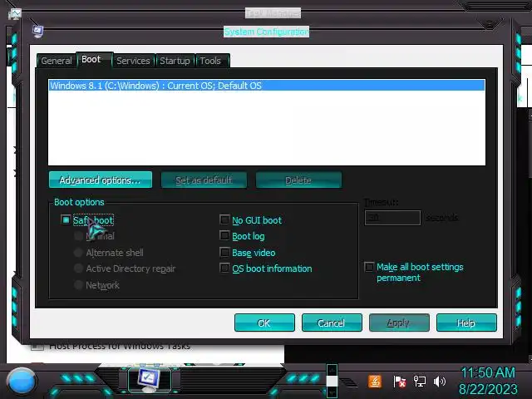The height and width of the screenshot is (399, 532).
Task: Open the Startup tab
Action: [x=175, y=61]
